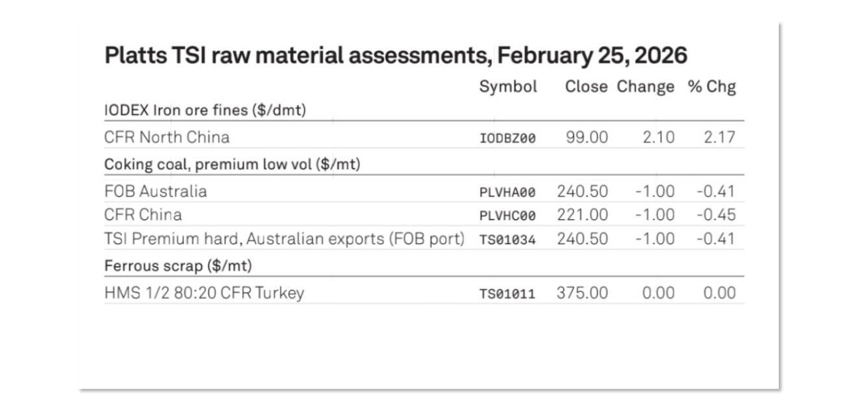
Task: Click the Ferrous scrap section heading
Action: [x=178, y=266]
